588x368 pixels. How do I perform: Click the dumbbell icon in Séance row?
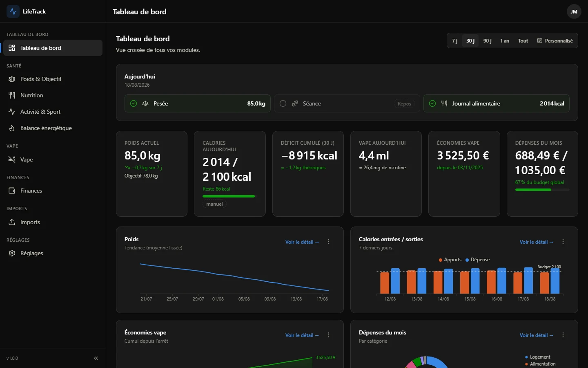(x=295, y=103)
